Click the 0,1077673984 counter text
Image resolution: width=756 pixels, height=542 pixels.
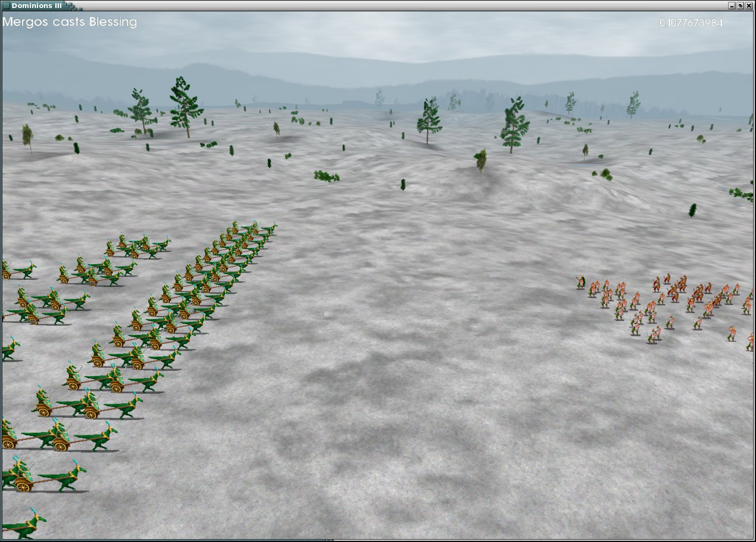[x=690, y=23]
